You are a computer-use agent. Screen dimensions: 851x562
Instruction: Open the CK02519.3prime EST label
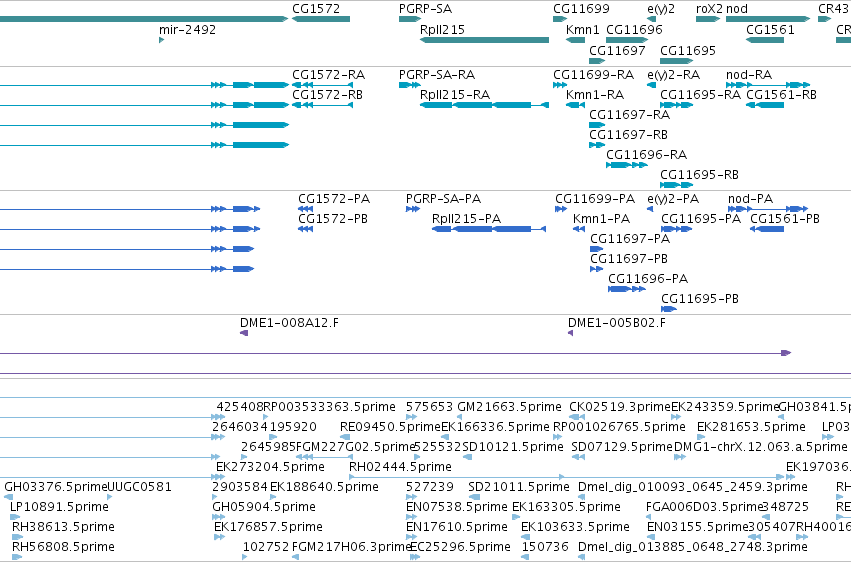point(620,407)
